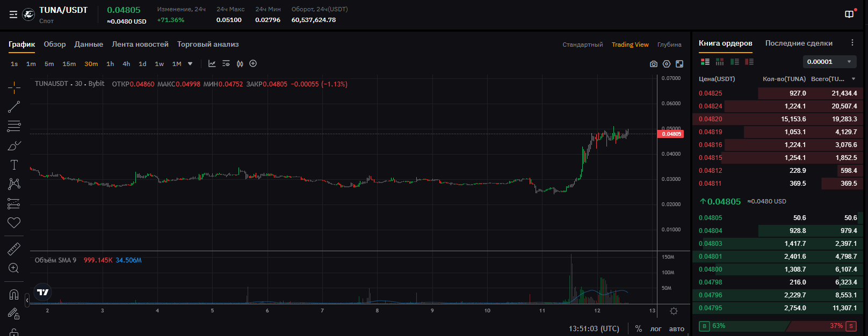Click the add comparison plus-circle icon
Image resolution: width=868 pixels, height=336 pixels.
point(253,63)
